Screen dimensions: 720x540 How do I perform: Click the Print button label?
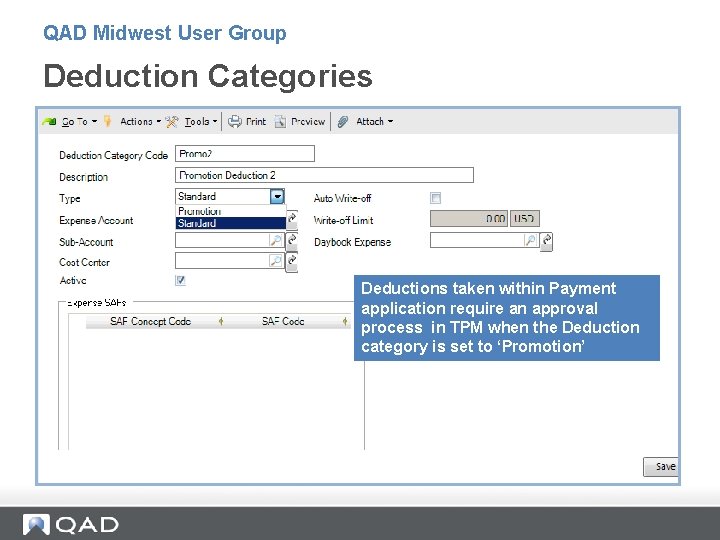(x=256, y=122)
